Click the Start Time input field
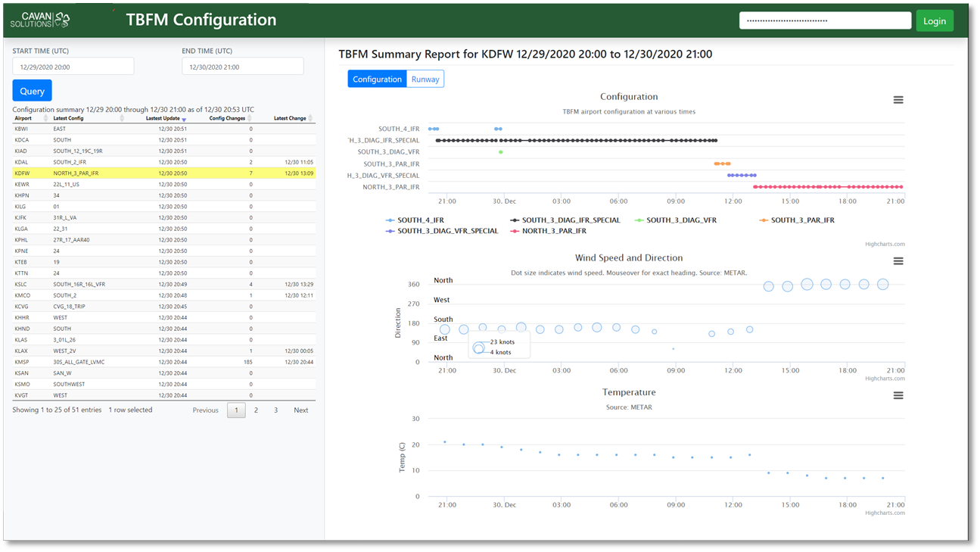 pyautogui.click(x=73, y=67)
